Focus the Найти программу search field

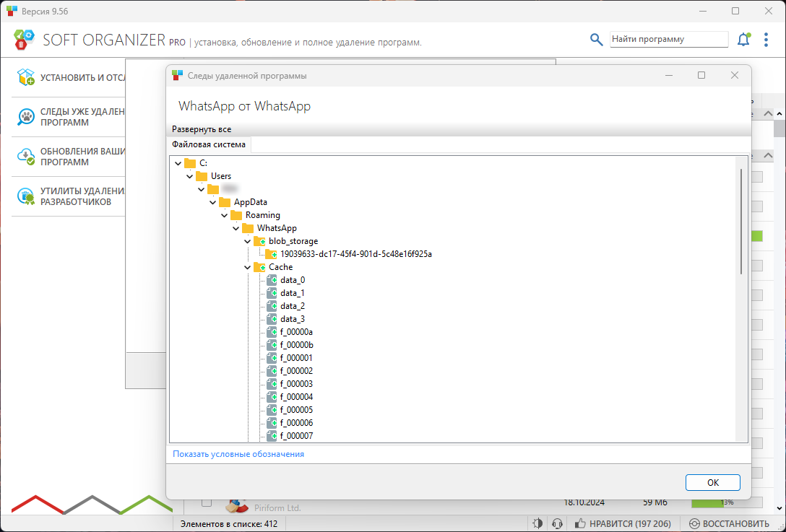pyautogui.click(x=669, y=39)
